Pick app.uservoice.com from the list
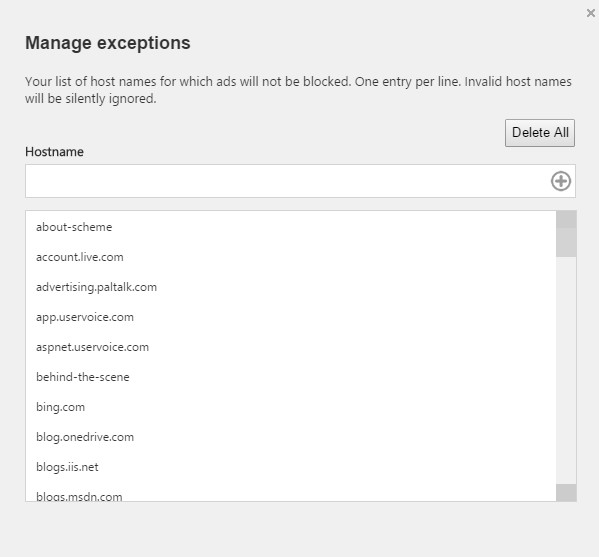Image resolution: width=599 pixels, height=557 pixels. coord(291,317)
